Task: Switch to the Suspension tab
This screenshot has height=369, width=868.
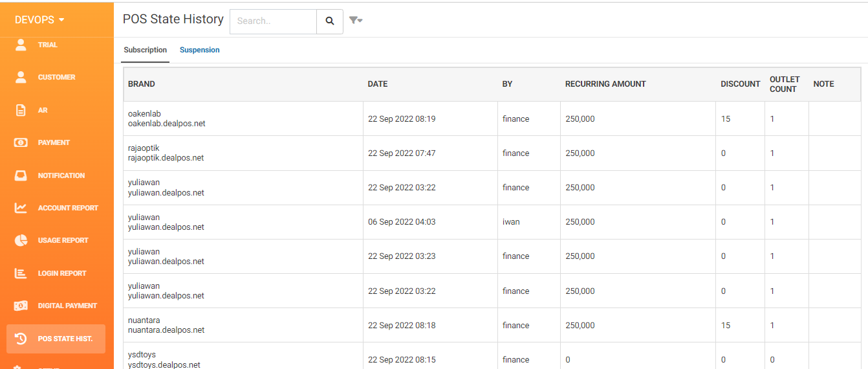Action: (x=200, y=50)
